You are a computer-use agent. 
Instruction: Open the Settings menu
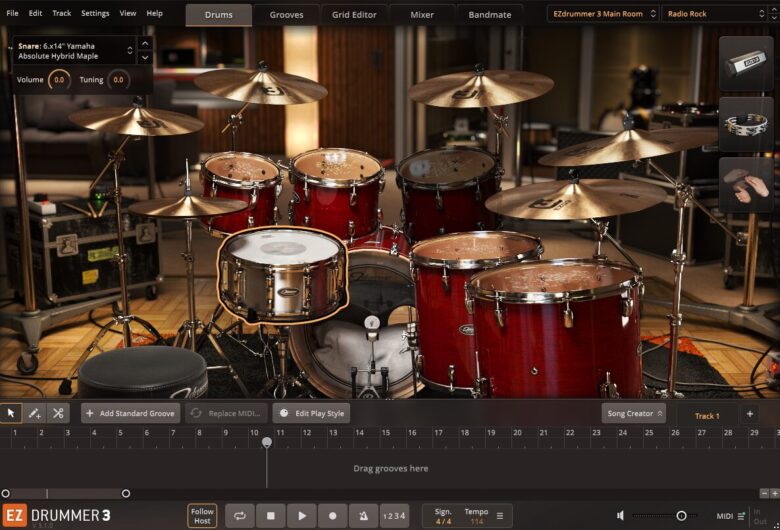[95, 13]
